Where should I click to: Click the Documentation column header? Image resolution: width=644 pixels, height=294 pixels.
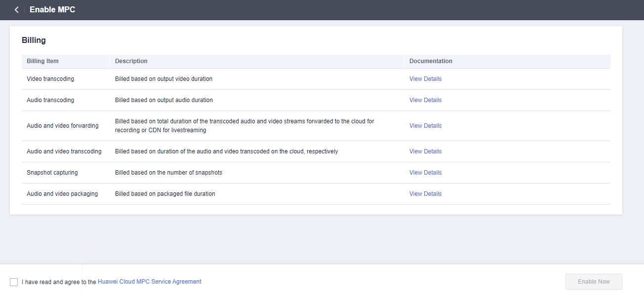[x=431, y=61]
